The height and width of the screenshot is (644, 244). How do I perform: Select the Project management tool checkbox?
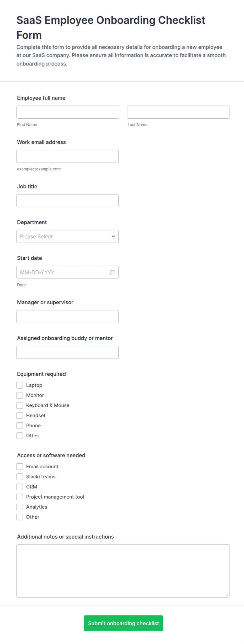20,497
